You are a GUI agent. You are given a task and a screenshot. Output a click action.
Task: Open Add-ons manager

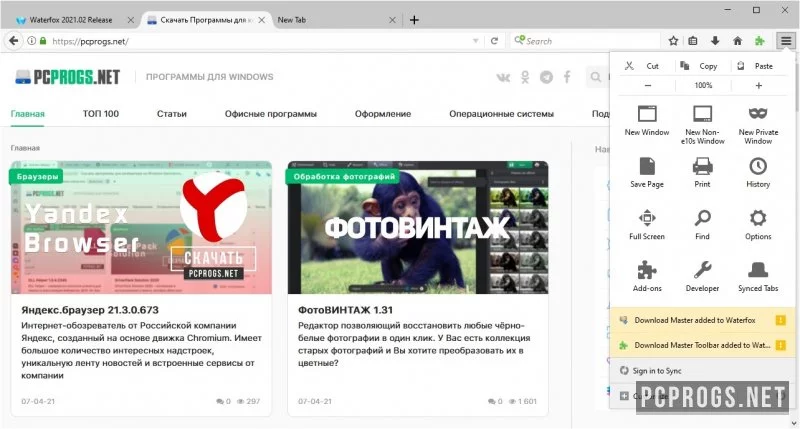coord(647,277)
